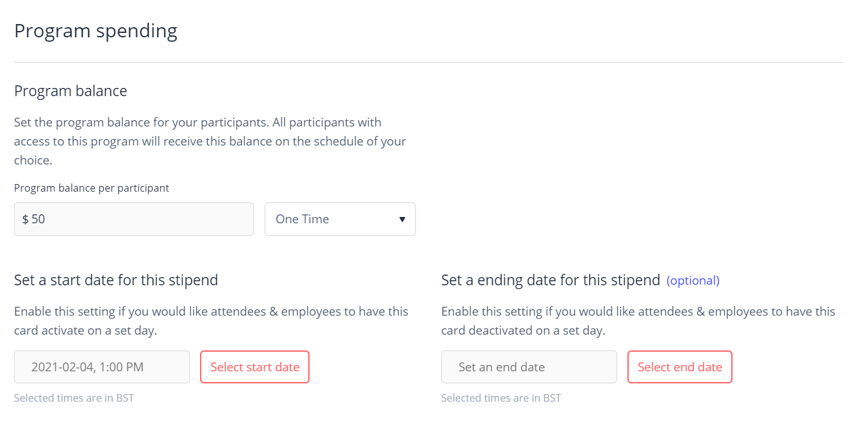Viewport: 868px width, 439px height.
Task: Click the Program spending page heading
Action: [x=96, y=30]
